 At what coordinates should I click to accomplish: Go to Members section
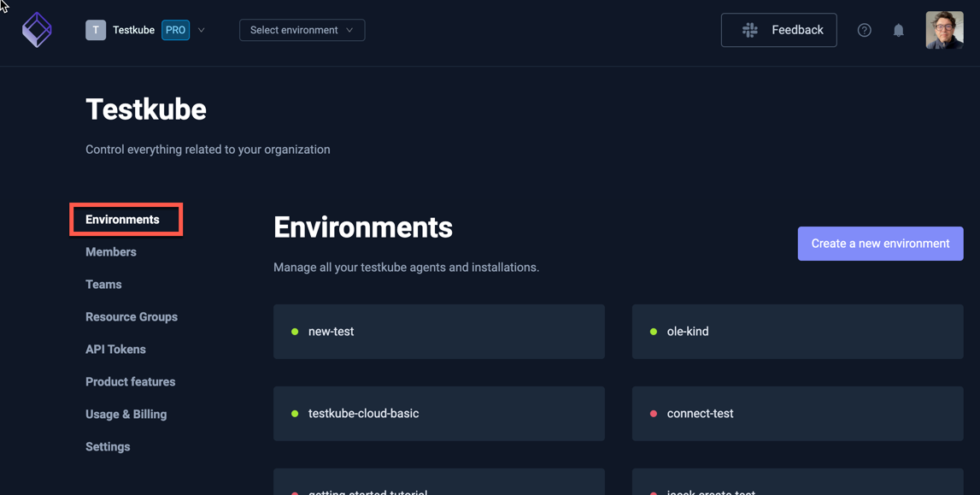coord(110,252)
